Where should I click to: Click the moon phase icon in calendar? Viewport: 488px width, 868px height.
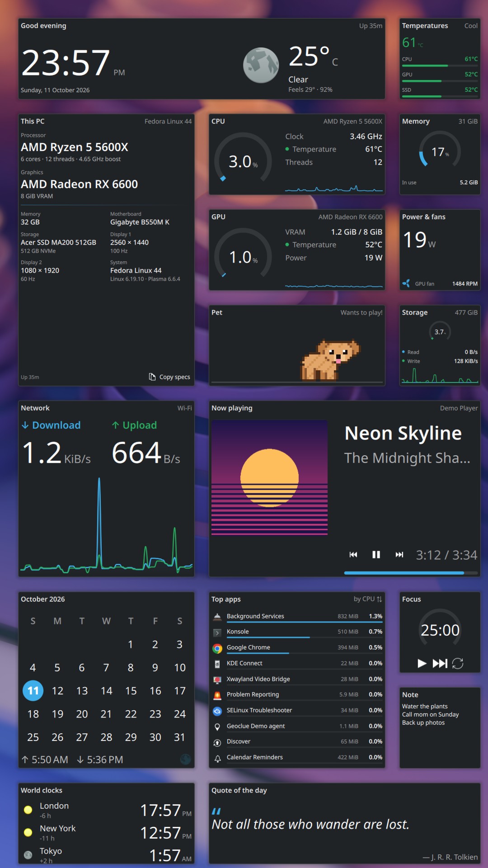pos(185,759)
